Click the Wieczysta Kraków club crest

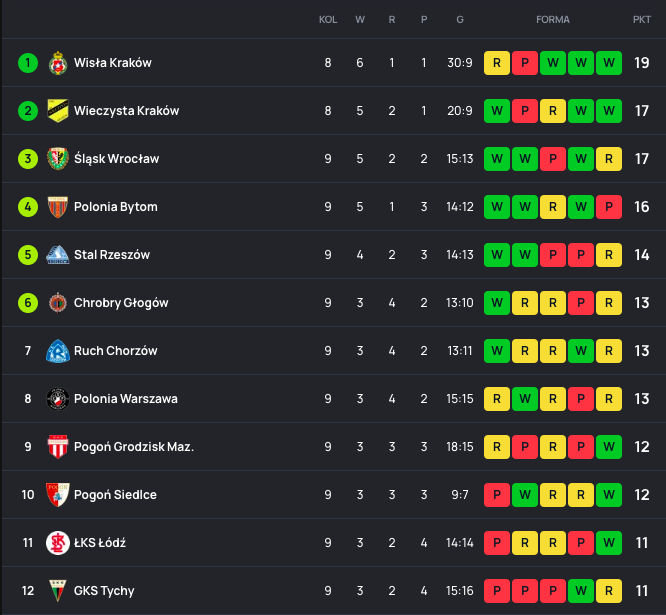click(58, 111)
